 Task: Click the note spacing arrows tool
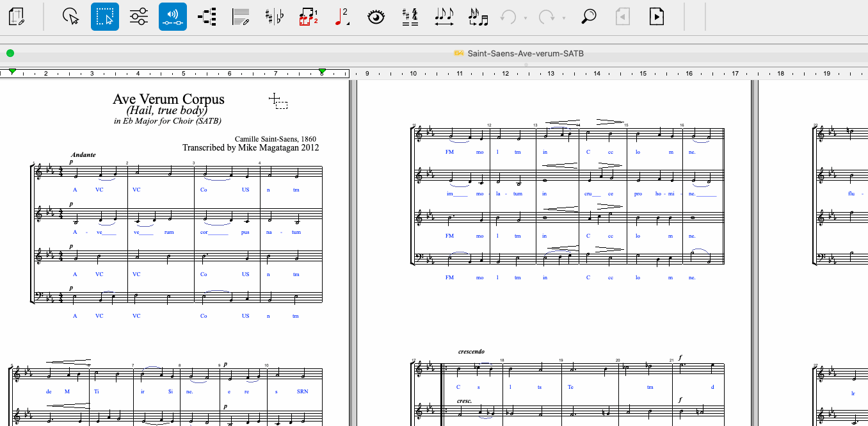444,17
